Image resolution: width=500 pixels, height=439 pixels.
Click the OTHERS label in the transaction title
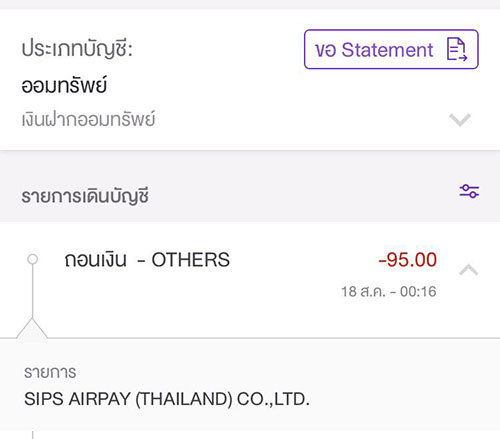[x=191, y=260]
